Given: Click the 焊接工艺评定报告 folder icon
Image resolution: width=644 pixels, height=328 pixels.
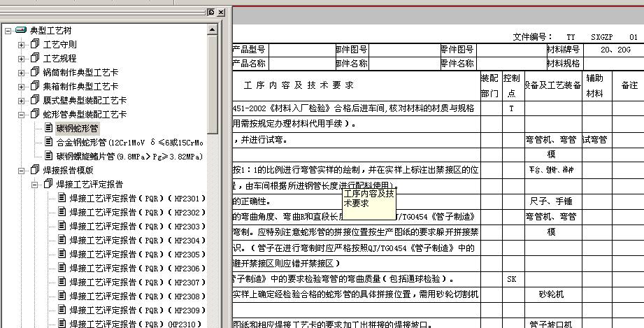Looking at the screenshot, I should tap(48, 184).
